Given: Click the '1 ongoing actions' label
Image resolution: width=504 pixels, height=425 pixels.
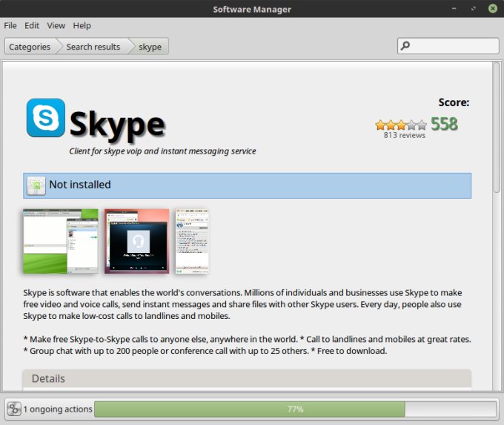Looking at the screenshot, I should tap(58, 409).
